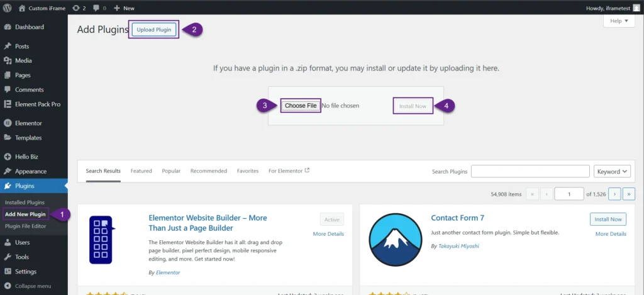
Task: Click the Pages icon in sidebar
Action: 8,75
